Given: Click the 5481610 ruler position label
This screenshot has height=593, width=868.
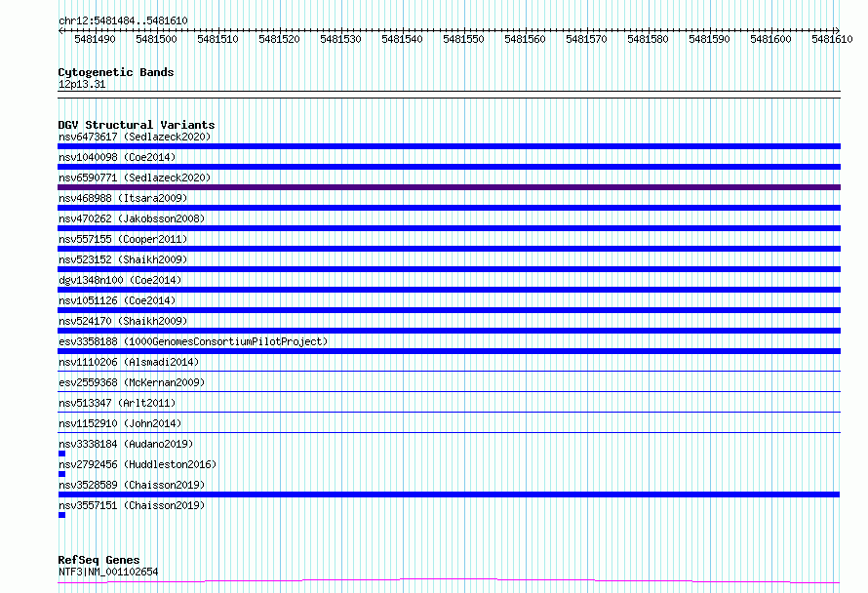Looking at the screenshot, I should (x=832, y=39).
